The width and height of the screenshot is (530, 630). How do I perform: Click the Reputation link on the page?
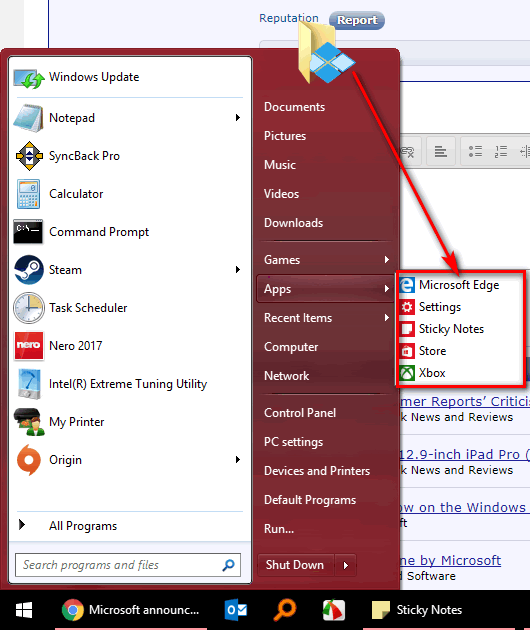pos(289,18)
